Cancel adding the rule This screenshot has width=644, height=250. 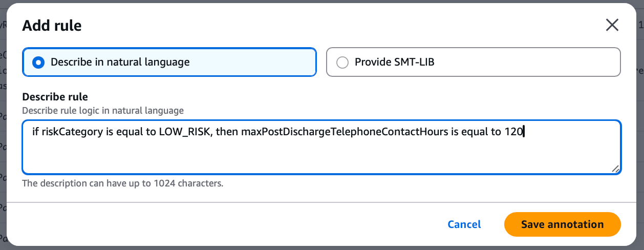pyautogui.click(x=464, y=224)
